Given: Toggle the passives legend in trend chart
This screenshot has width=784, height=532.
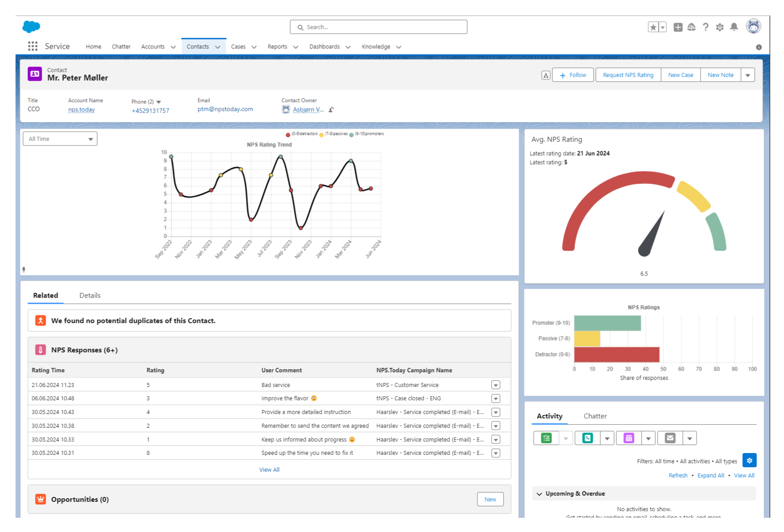Looking at the screenshot, I should coord(334,134).
